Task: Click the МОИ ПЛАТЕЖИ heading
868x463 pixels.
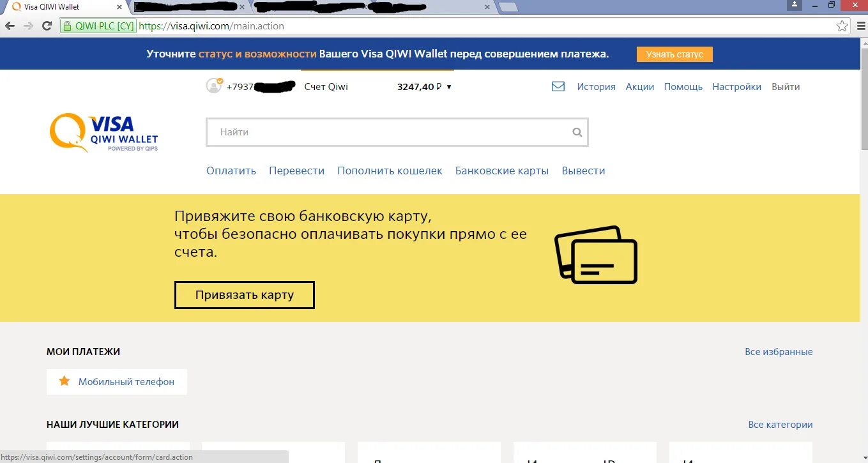Action: click(x=83, y=352)
